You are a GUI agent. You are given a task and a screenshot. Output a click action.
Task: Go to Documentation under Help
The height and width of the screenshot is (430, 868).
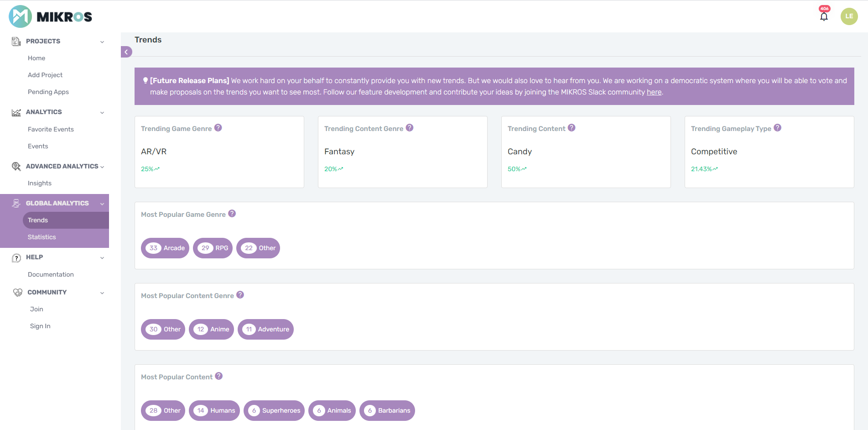tap(51, 274)
